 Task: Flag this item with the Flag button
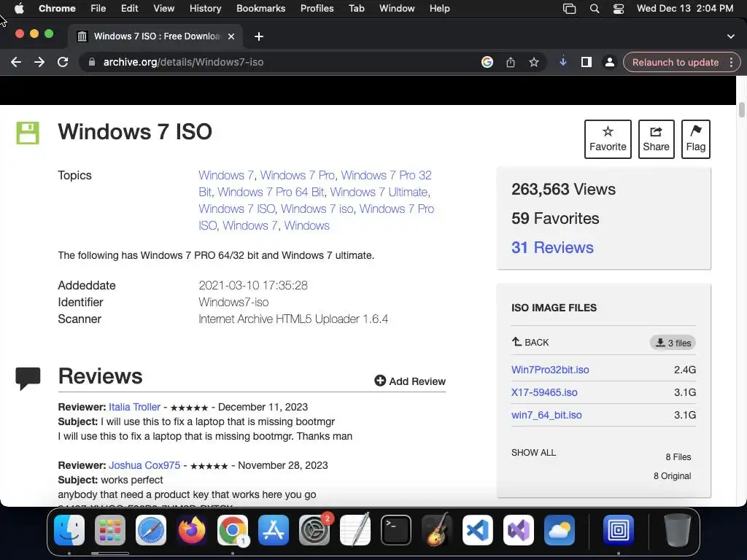click(x=695, y=139)
